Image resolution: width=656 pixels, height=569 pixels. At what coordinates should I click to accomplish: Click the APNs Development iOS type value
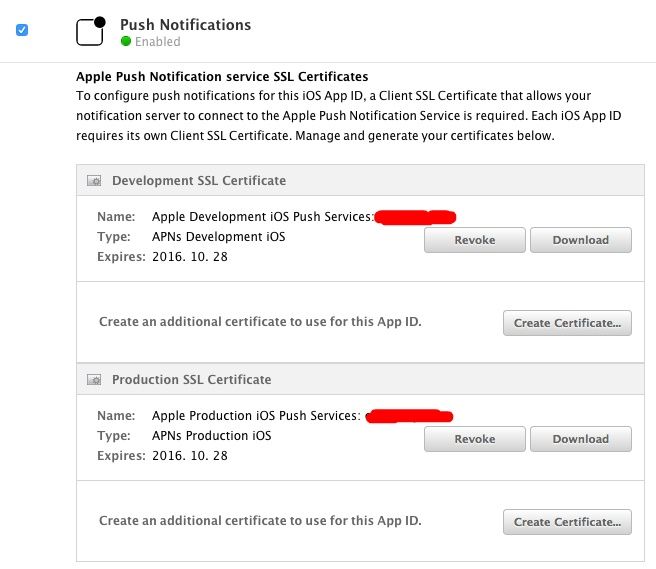click(218, 237)
